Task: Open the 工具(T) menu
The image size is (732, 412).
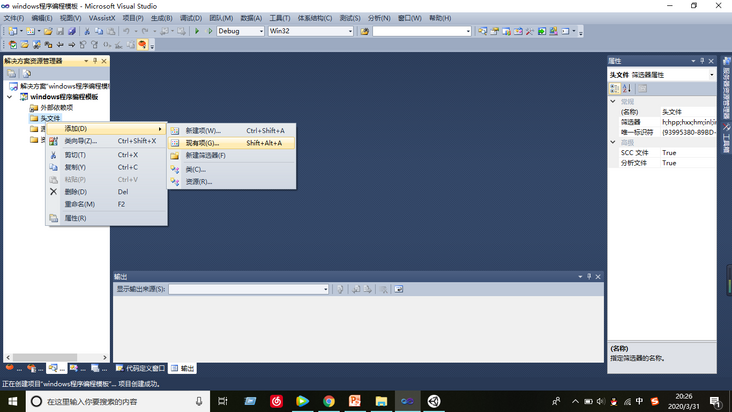Action: click(280, 18)
